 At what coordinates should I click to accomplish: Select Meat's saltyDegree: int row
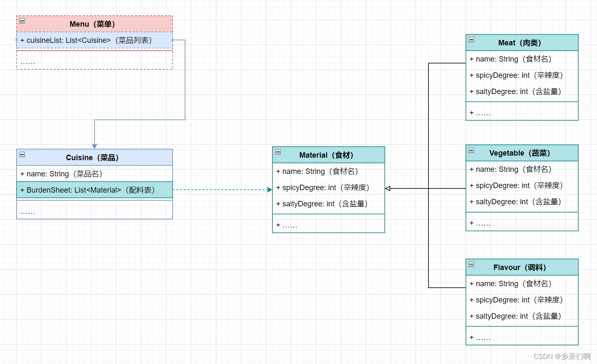(x=522, y=92)
